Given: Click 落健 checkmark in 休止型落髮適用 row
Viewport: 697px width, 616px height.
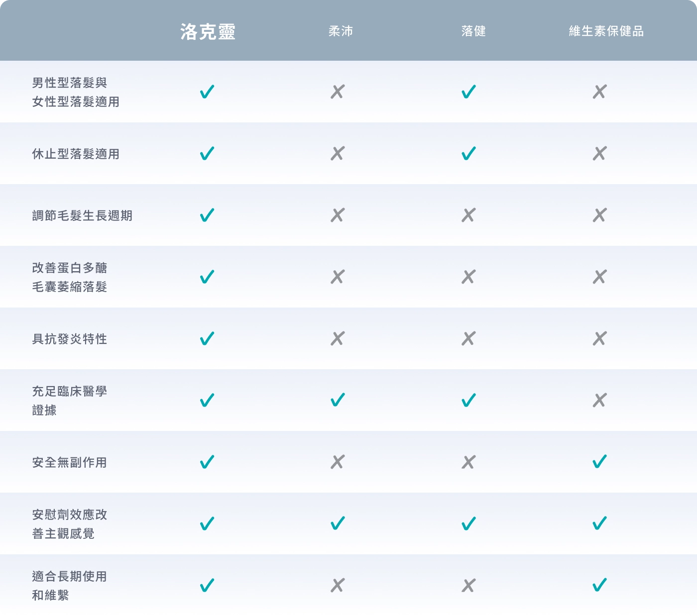Looking at the screenshot, I should coord(468,153).
